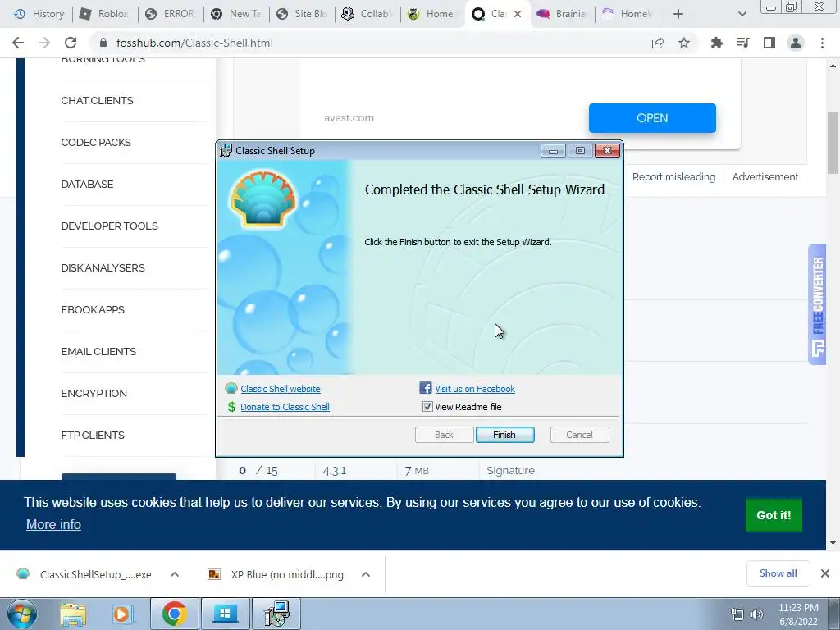
Task: Click the volume speaker tray icon
Action: point(756,614)
